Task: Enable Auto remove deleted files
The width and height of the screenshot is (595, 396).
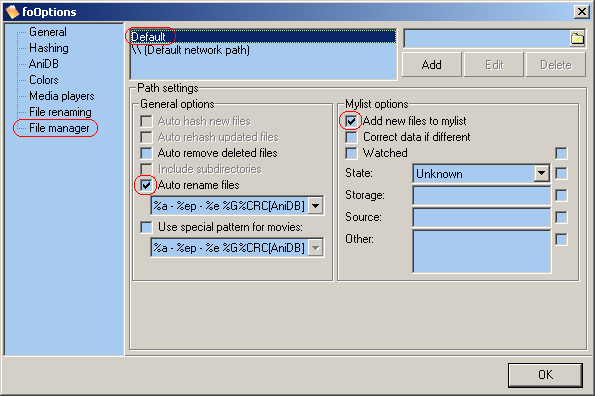Action: tap(146, 153)
